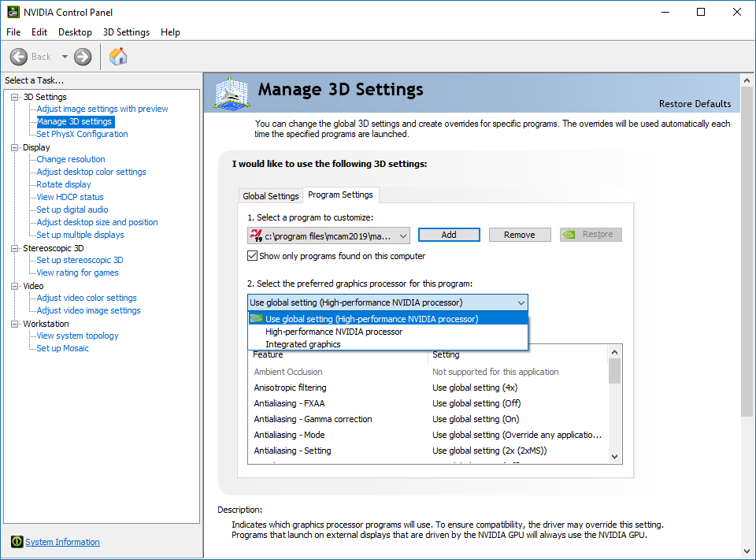Viewport: 756px width, 560px height.
Task: Click the main pane scrollbar thumb
Action: click(747, 252)
